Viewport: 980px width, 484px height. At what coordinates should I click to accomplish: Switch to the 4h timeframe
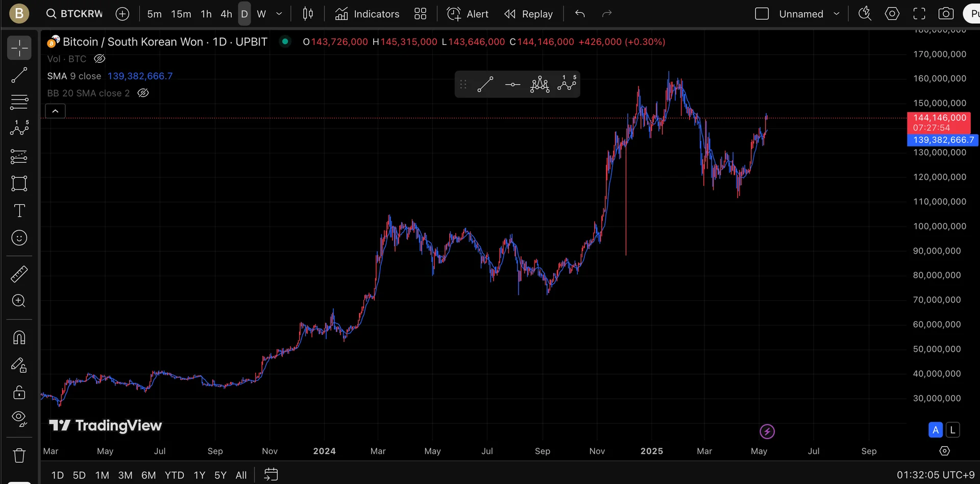226,14
